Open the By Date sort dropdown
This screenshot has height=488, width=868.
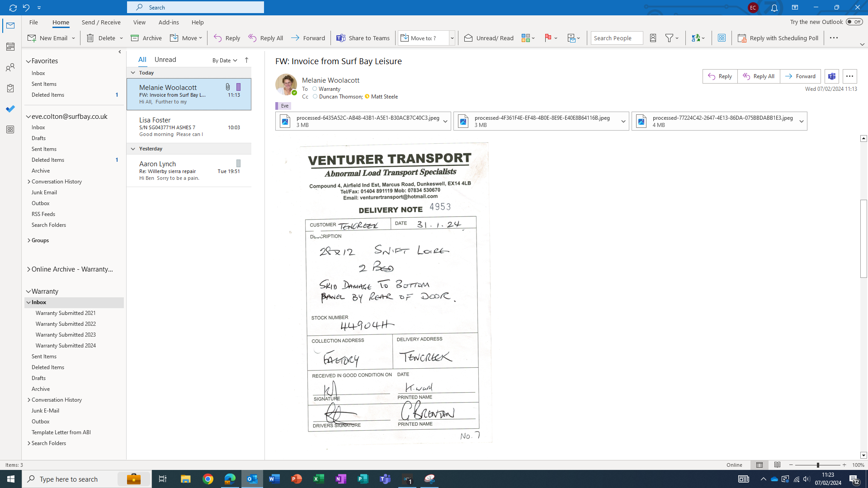click(225, 60)
